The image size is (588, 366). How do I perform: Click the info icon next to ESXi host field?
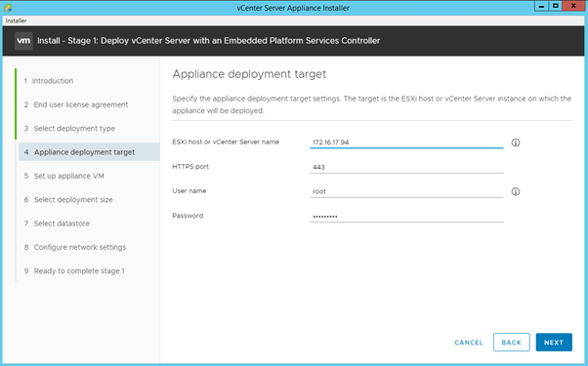click(x=516, y=142)
